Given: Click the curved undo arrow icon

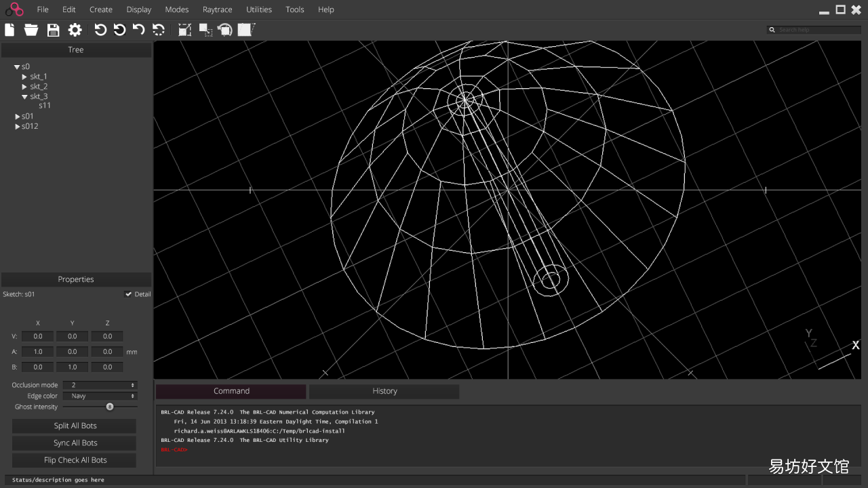Looking at the screenshot, I should (x=138, y=30).
